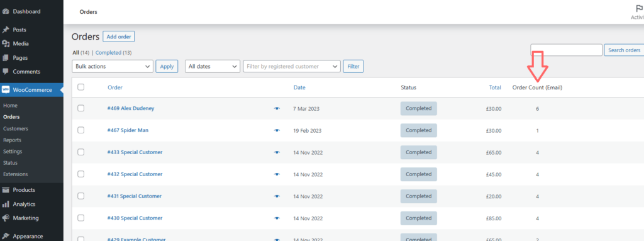
Task: Check the box for order #469
Action: (81, 108)
